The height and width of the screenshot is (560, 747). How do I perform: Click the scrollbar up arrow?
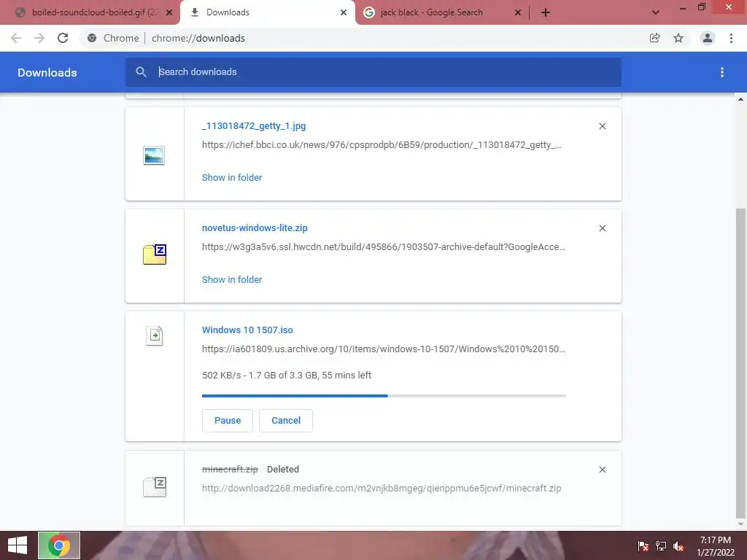click(x=740, y=99)
